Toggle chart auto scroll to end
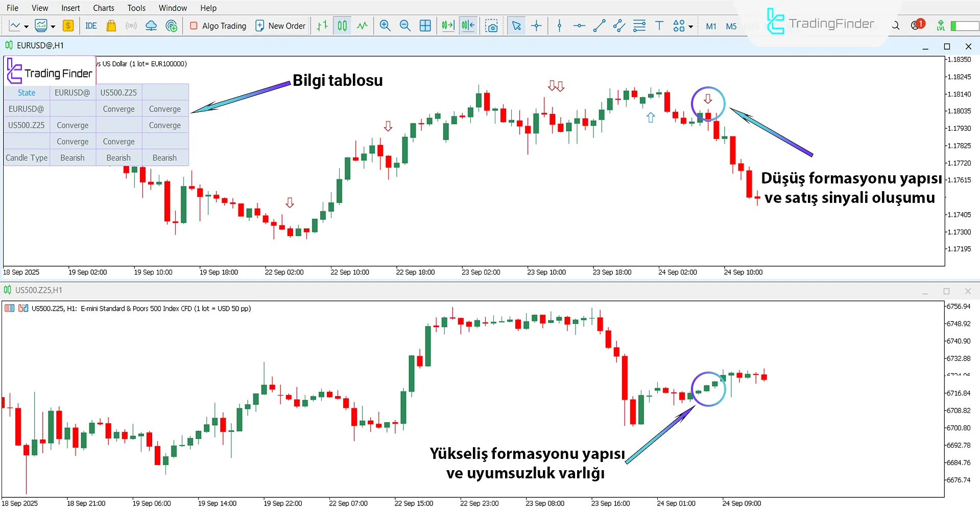 pos(448,26)
